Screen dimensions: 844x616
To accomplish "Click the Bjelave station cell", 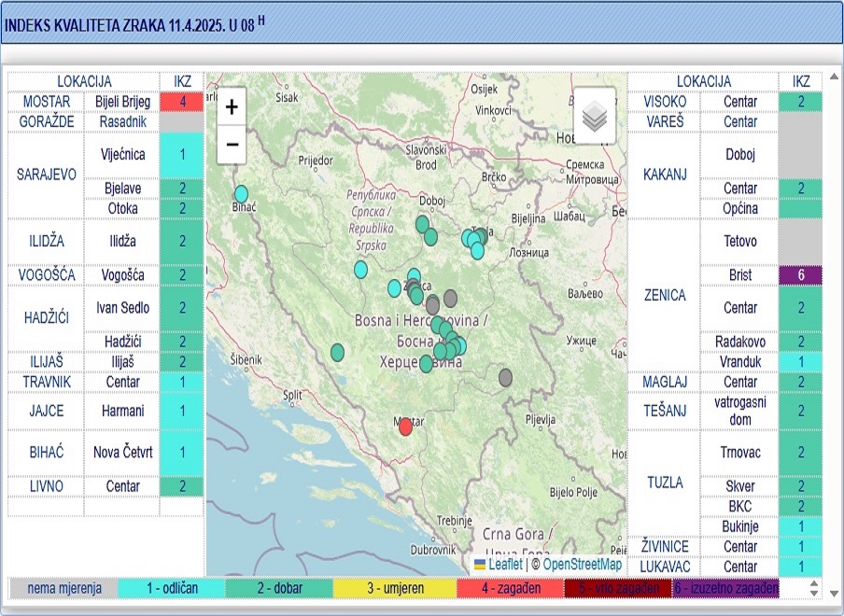I will [x=122, y=189].
